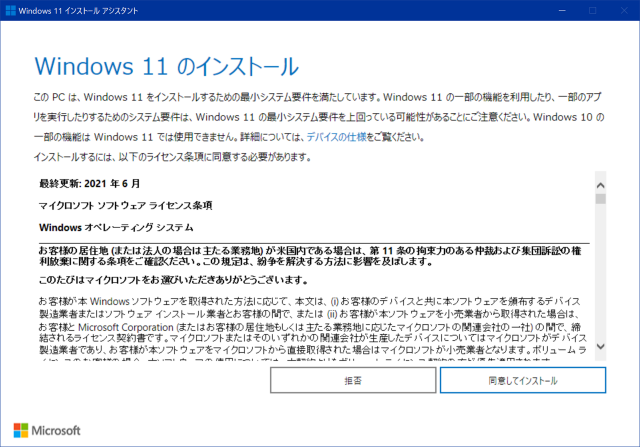Click the license scrollbar thumb
Image resolution: width=640 pixels, height=447 pixels.
[x=600, y=199]
